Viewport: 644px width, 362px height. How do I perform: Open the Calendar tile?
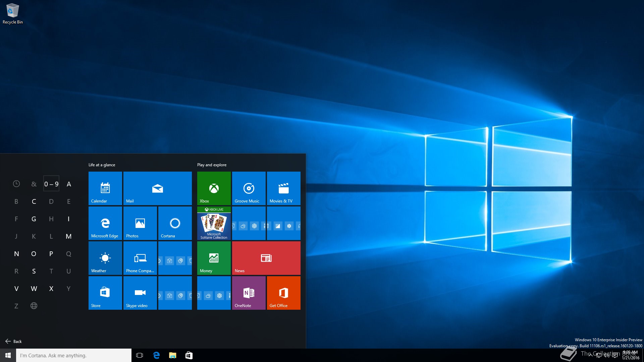pos(105,188)
